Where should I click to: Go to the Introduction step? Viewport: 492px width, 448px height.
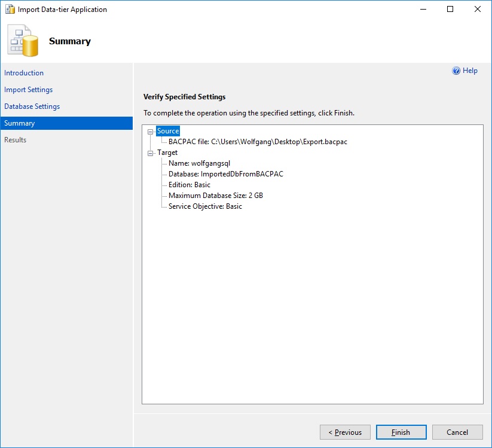point(24,73)
